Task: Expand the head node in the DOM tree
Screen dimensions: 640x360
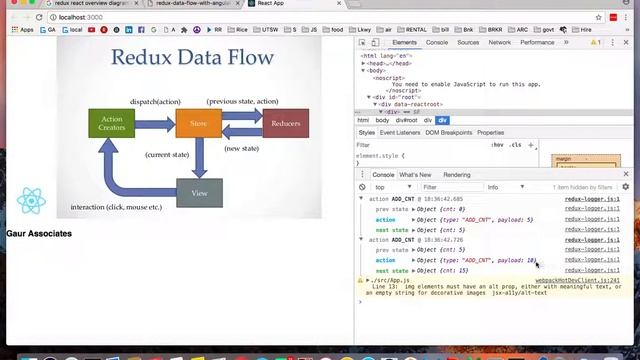Action: [x=363, y=64]
